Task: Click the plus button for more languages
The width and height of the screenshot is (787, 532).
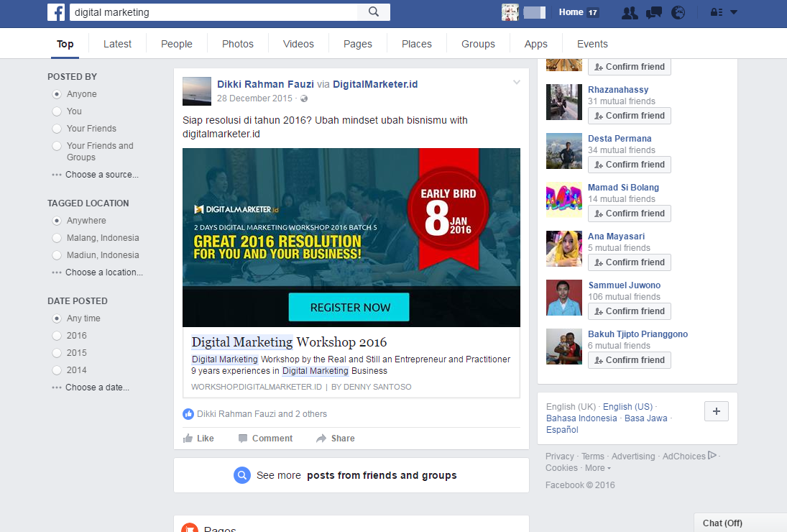Action: point(717,411)
